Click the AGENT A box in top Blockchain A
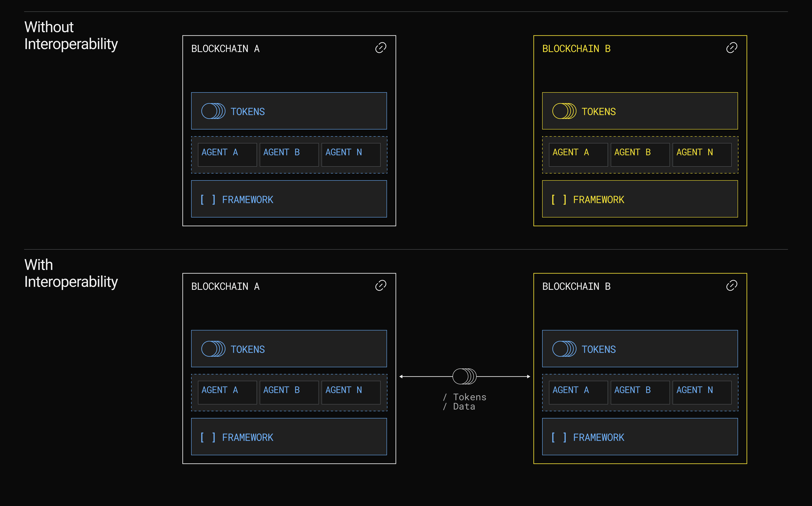Image resolution: width=812 pixels, height=506 pixels. pos(227,155)
